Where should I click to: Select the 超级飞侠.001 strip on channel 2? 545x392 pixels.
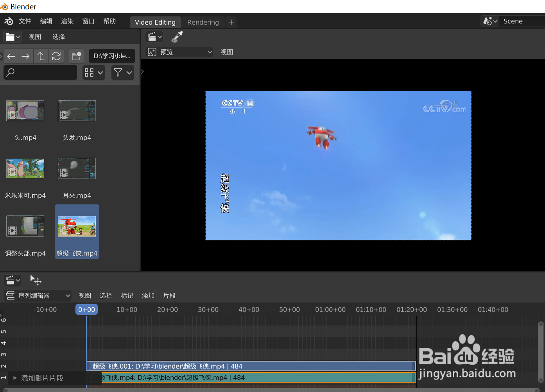click(x=251, y=366)
